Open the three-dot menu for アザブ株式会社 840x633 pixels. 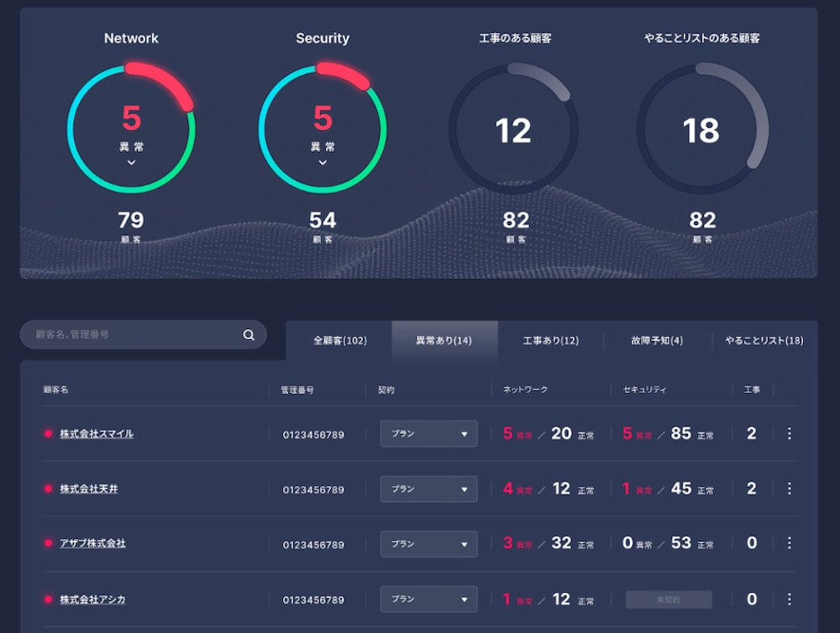click(x=789, y=543)
